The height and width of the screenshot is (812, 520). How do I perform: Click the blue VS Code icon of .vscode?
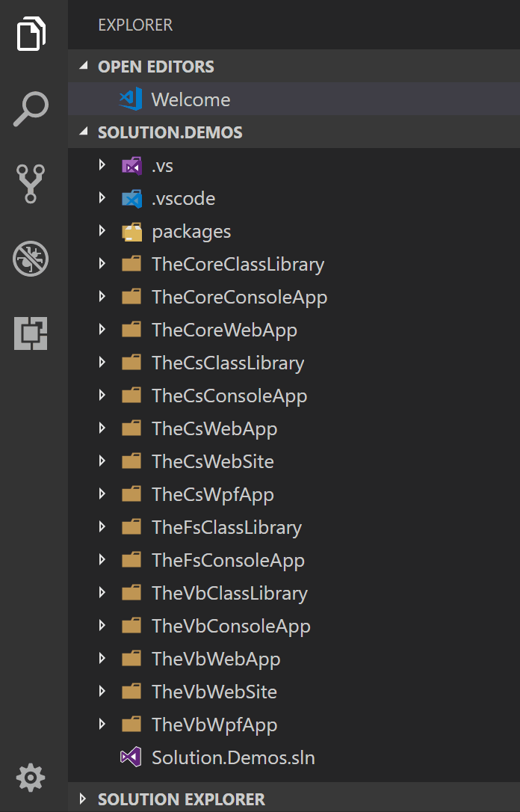pyautogui.click(x=131, y=198)
